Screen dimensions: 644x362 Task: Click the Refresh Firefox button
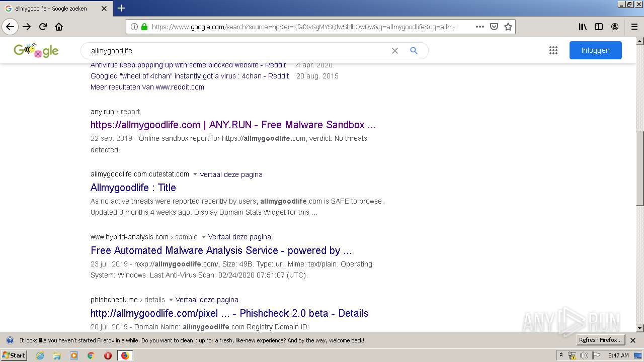(600, 340)
